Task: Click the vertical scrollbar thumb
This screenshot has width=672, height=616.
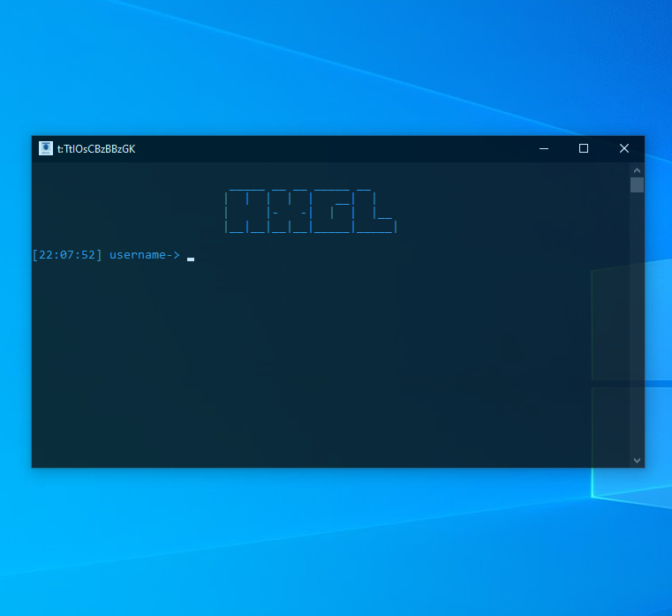Action: tap(637, 184)
